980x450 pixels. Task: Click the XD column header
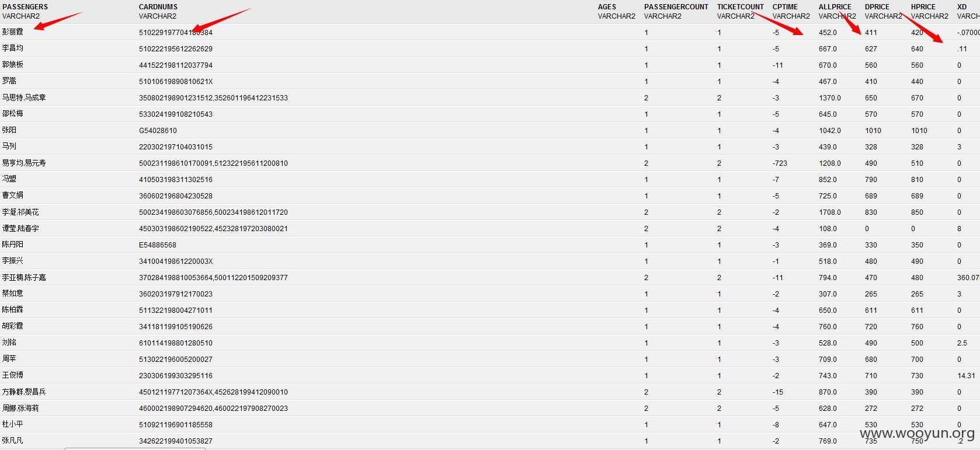(x=962, y=7)
